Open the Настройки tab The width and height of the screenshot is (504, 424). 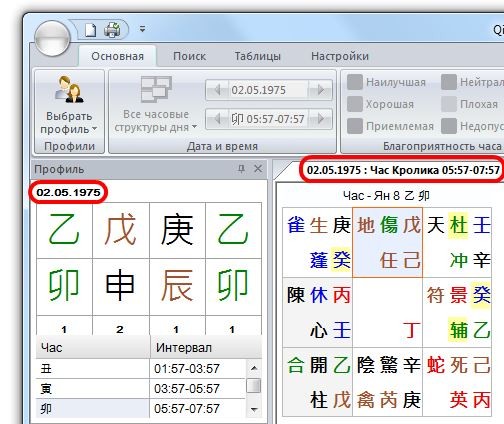[340, 56]
